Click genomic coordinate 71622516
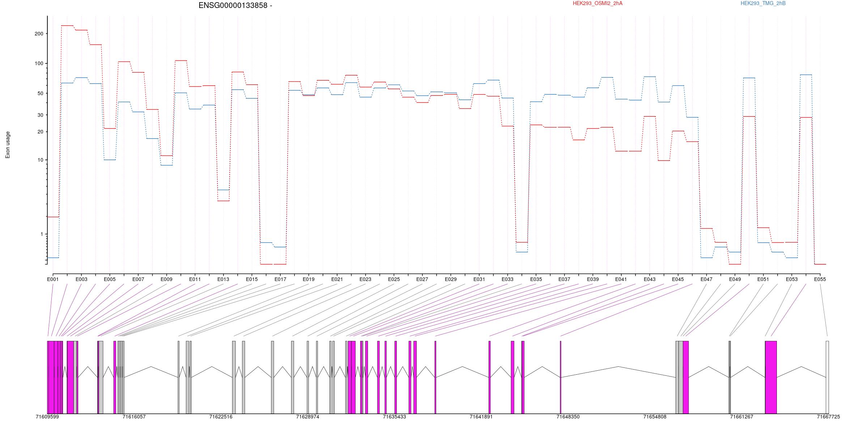 pyautogui.click(x=221, y=417)
